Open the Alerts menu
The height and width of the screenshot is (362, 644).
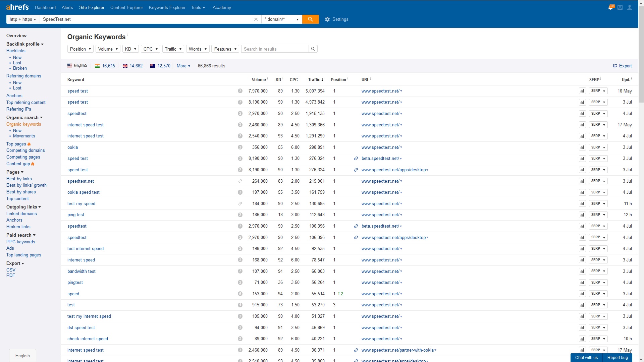point(67,7)
